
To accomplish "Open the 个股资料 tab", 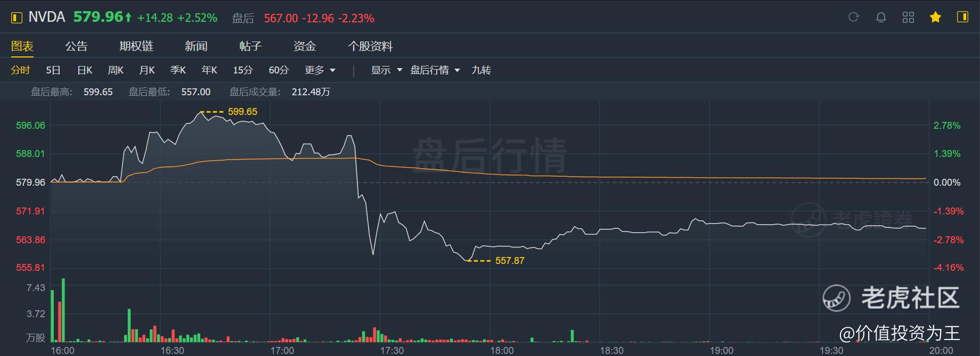I will (x=370, y=46).
